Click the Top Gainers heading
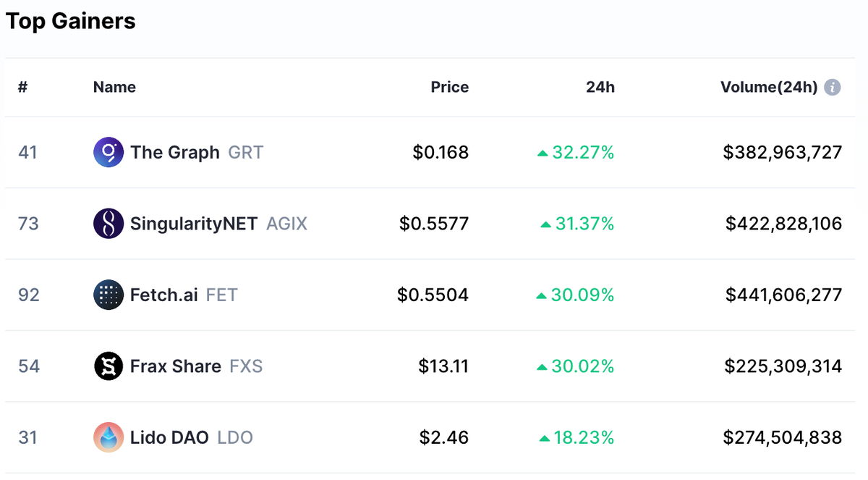The width and height of the screenshot is (868, 480). 71,21
